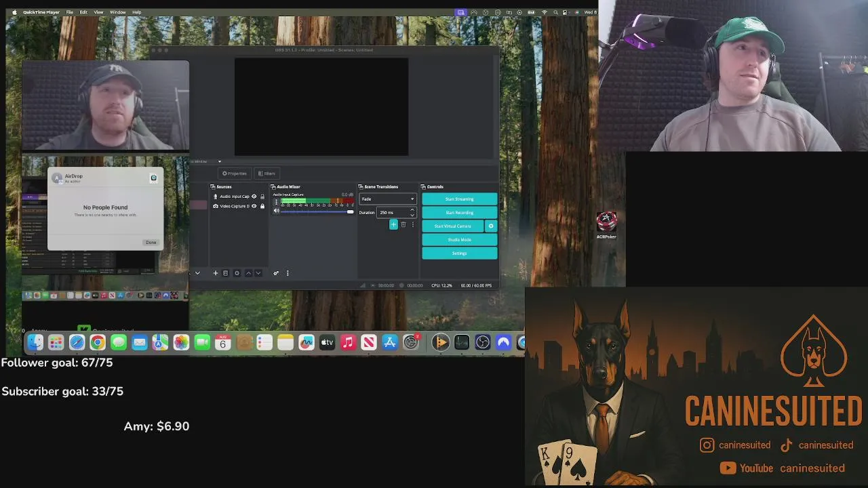Image resolution: width=868 pixels, height=488 pixels.
Task: Open the Help menu in menu bar
Action: coord(136,12)
